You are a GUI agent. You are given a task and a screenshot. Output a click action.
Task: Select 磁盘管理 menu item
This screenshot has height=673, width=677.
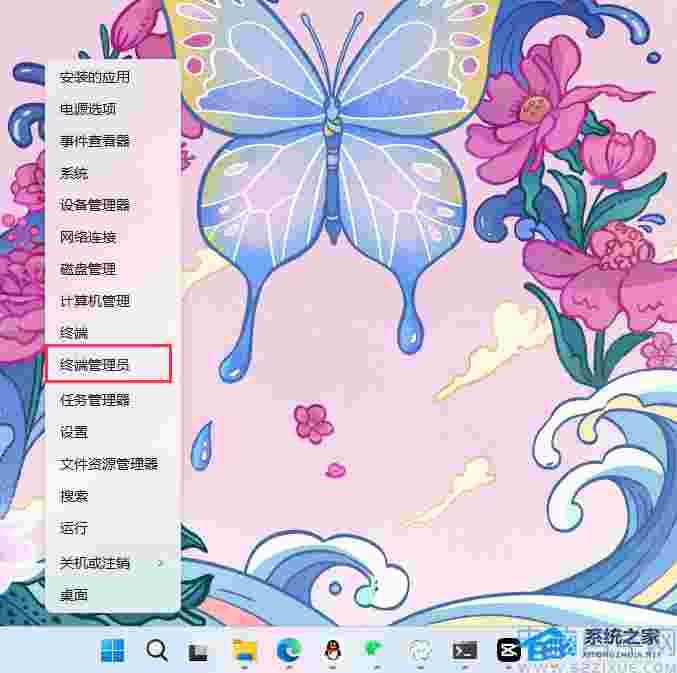tap(88, 269)
